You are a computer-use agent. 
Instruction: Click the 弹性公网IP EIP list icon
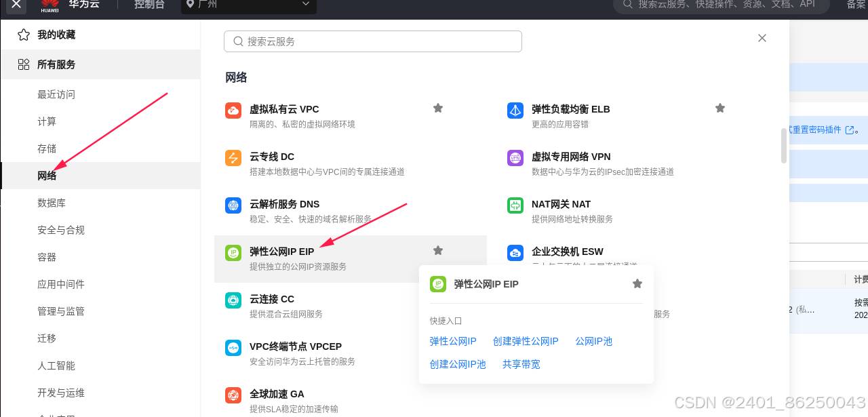coord(233,252)
